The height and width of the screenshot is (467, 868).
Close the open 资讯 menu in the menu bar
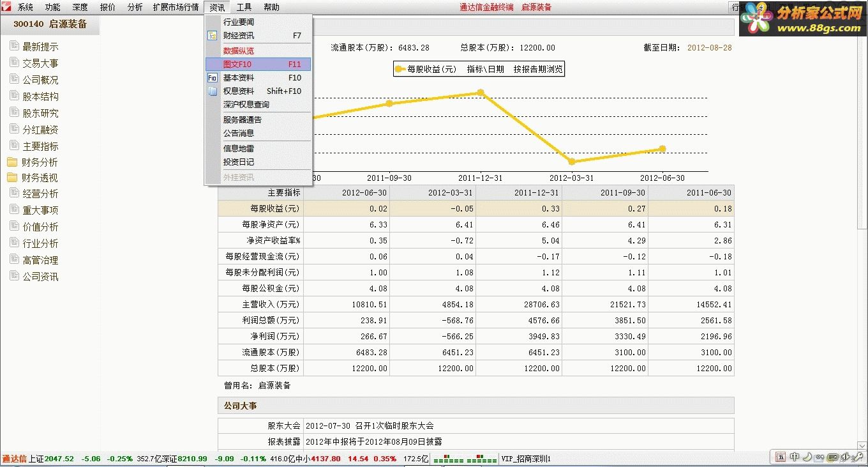point(217,8)
